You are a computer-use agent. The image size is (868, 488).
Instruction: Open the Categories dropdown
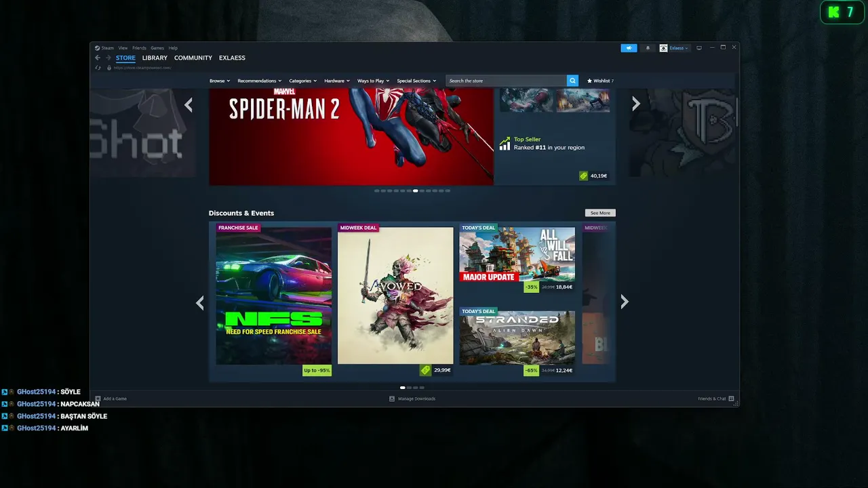pyautogui.click(x=303, y=81)
